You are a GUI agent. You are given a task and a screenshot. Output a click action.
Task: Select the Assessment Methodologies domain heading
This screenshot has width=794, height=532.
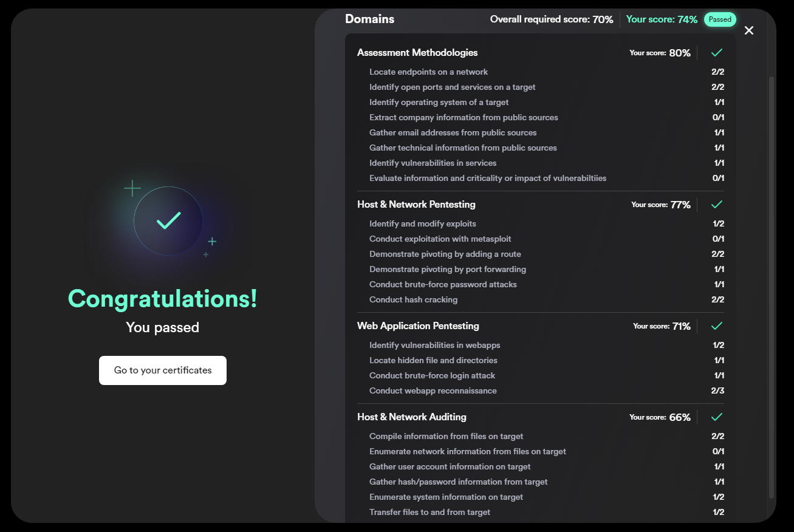417,53
